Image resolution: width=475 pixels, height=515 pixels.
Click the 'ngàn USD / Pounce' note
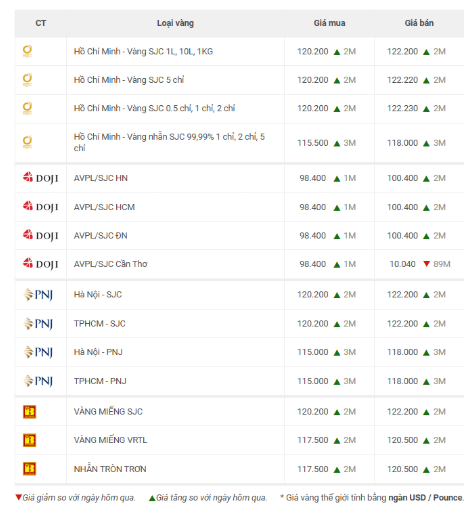(x=426, y=498)
